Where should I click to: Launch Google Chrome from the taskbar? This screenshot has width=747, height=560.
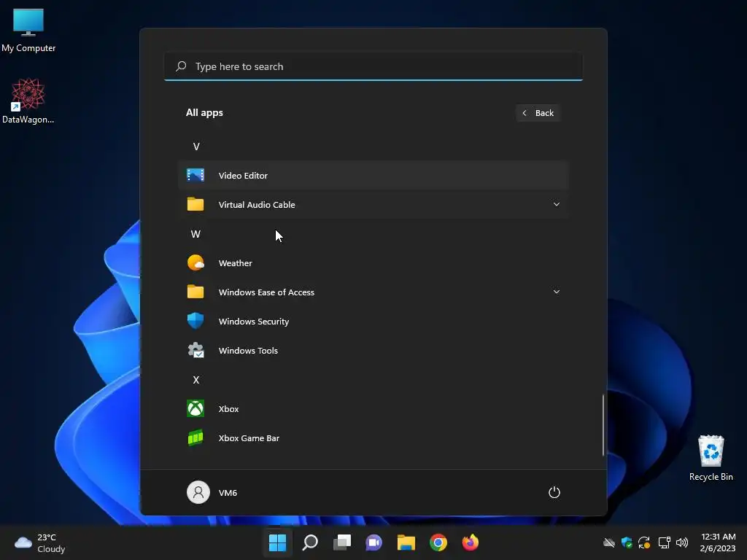(438, 542)
